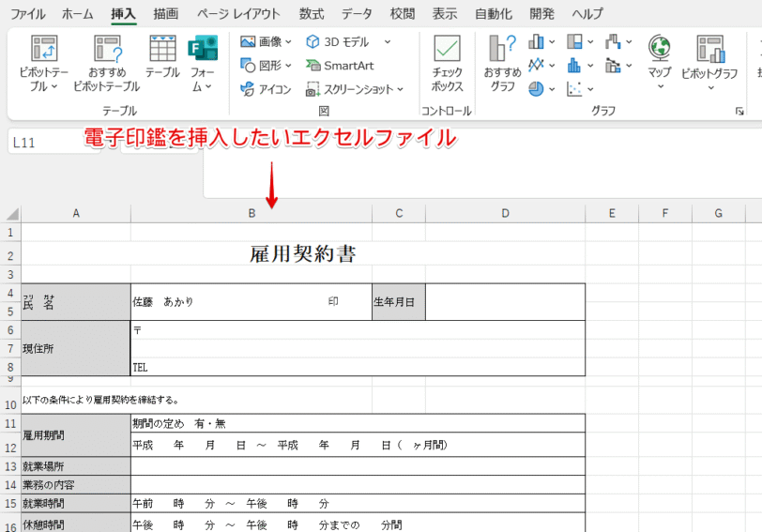Image resolution: width=762 pixels, height=532 pixels.
Task: Expand the ピボットグラフ dropdown arrow
Action: [x=711, y=87]
